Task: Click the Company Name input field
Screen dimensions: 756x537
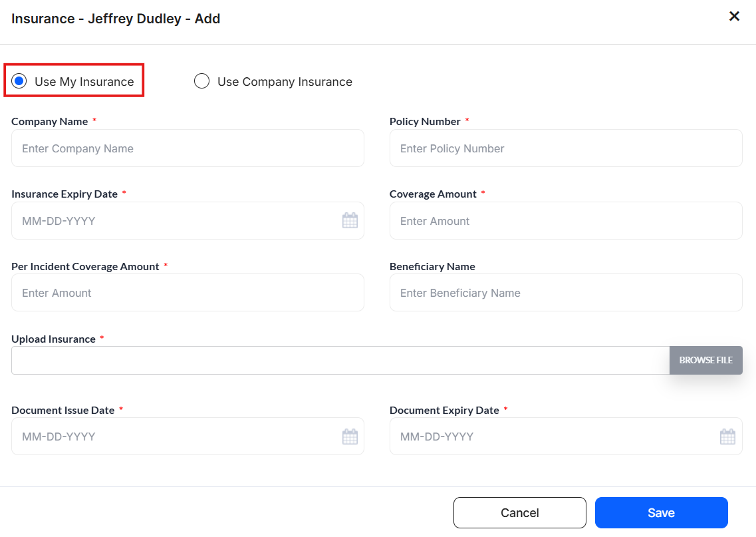Action: click(x=188, y=148)
